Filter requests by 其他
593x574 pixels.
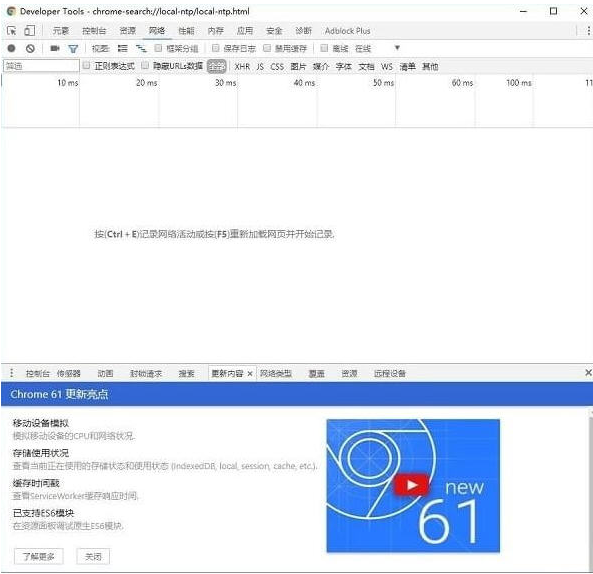[430, 67]
